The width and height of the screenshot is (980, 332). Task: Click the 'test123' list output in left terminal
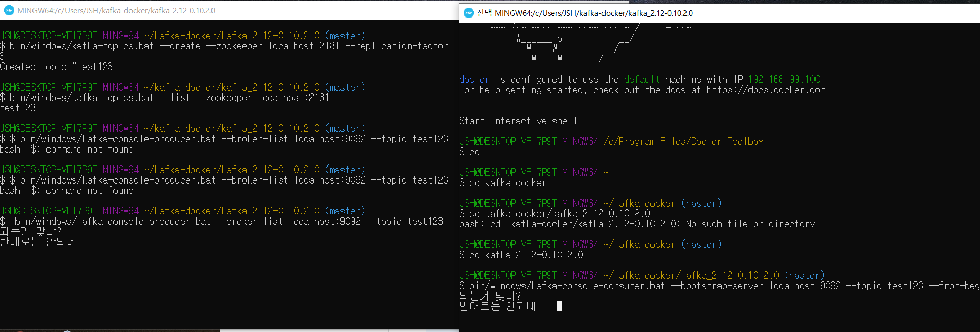(18, 108)
